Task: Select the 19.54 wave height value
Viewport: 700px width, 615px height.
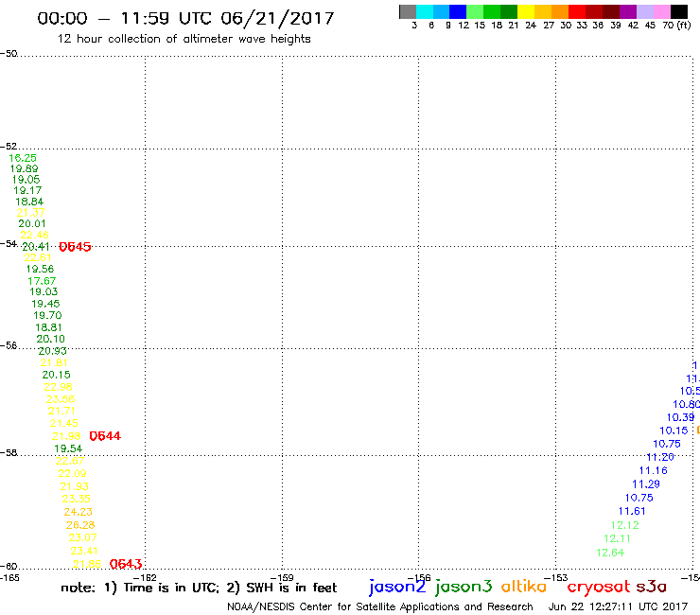Action: pyautogui.click(x=68, y=448)
